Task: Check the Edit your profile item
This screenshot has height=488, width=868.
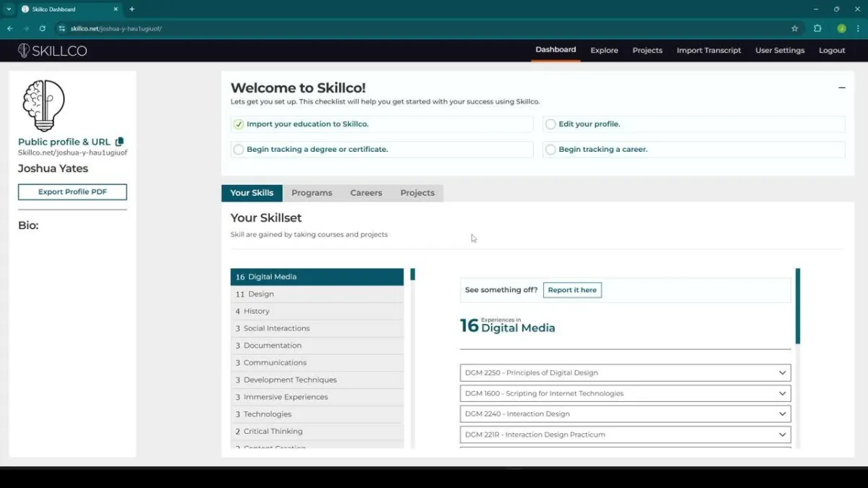Action: point(550,124)
